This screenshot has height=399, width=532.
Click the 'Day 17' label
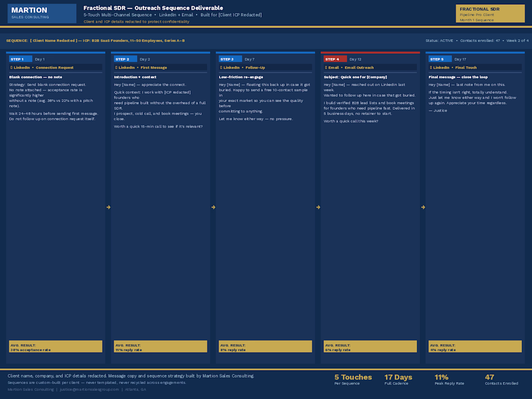[x=460, y=59]
